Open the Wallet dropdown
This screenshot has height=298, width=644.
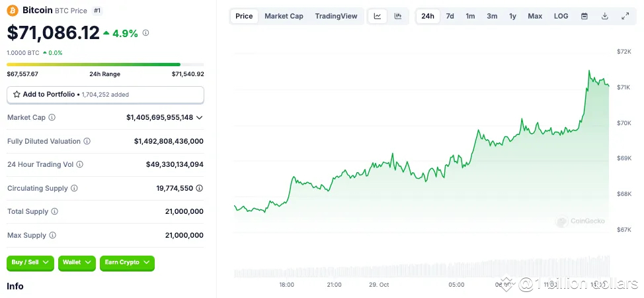point(77,262)
